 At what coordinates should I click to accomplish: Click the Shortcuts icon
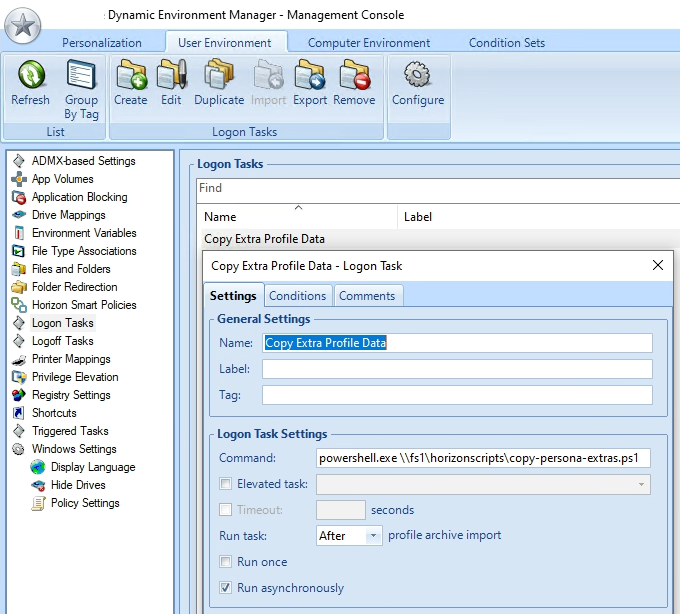[19, 413]
